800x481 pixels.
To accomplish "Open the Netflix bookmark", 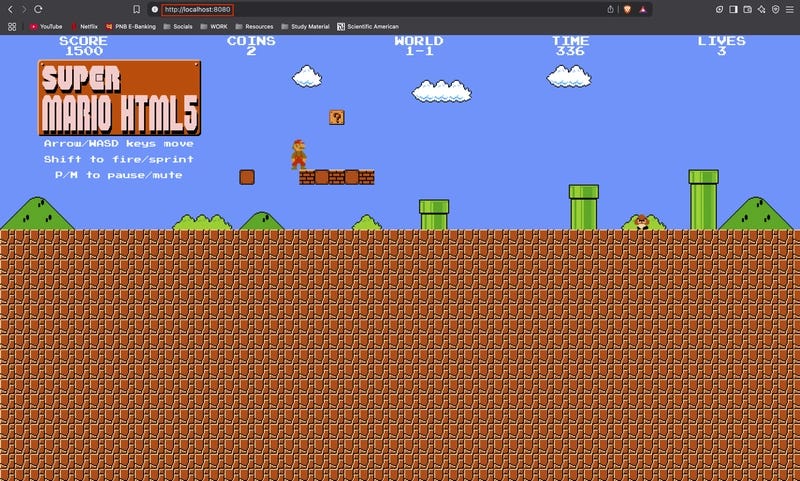I will coord(84,27).
